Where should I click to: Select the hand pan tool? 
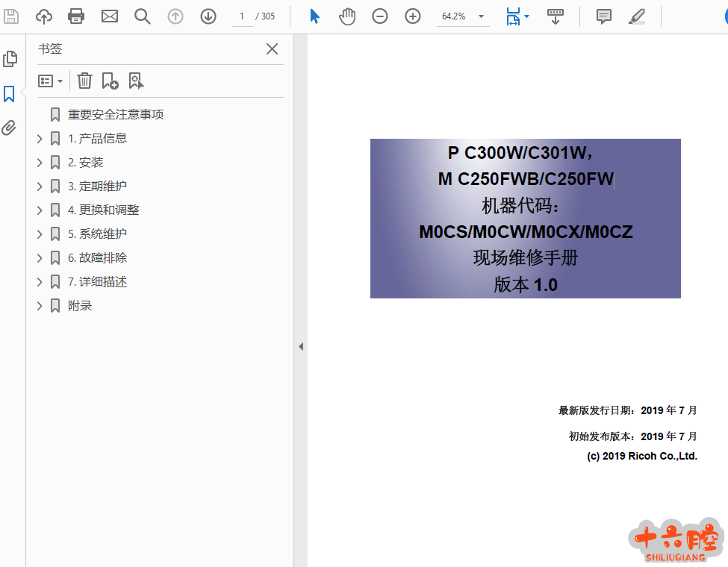[347, 16]
